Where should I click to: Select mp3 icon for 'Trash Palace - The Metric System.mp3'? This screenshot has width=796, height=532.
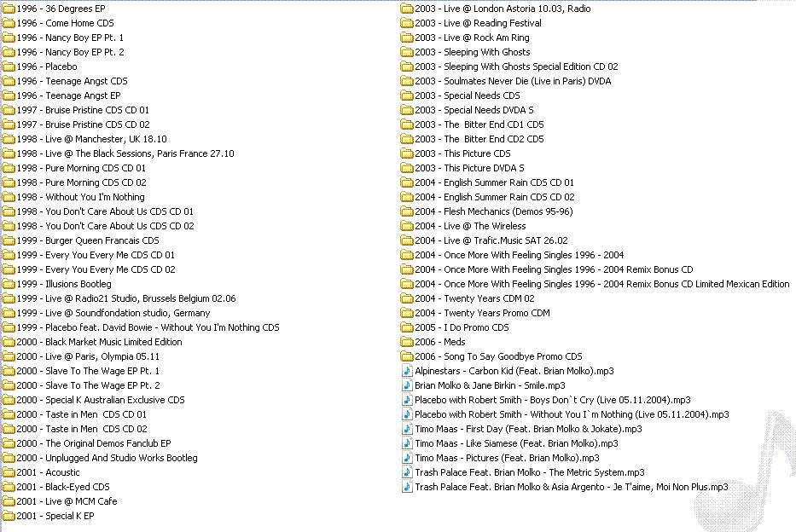coord(407,472)
